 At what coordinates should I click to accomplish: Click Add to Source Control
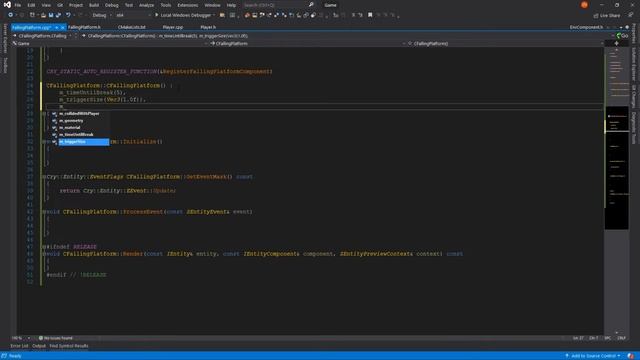[592, 356]
